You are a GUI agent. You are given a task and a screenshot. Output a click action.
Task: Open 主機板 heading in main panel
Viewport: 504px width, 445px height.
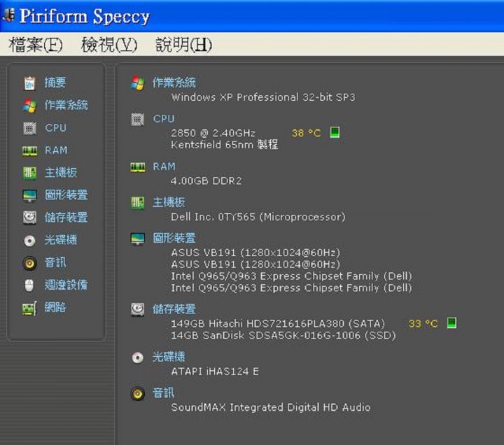[169, 202]
